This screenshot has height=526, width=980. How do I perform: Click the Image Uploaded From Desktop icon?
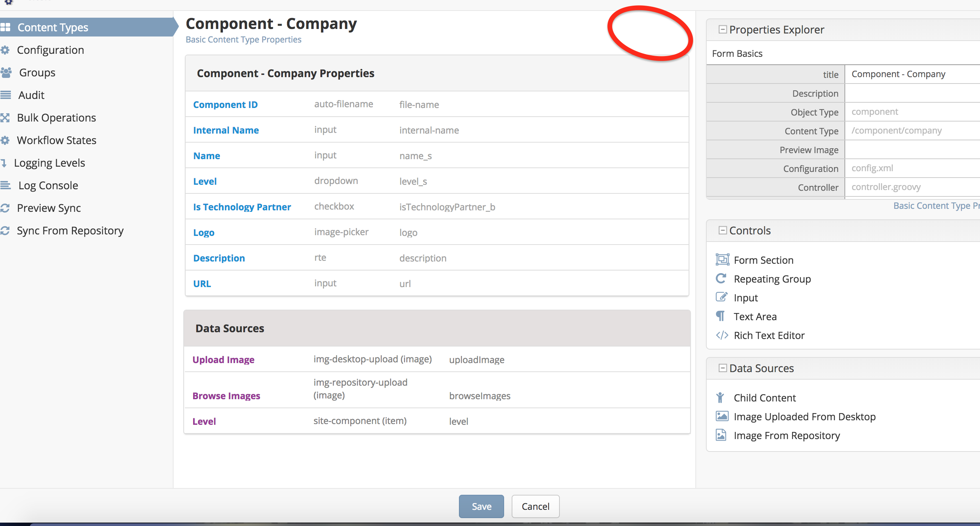[722, 416]
